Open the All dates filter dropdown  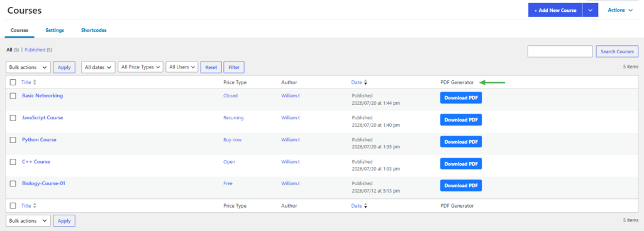(x=98, y=67)
